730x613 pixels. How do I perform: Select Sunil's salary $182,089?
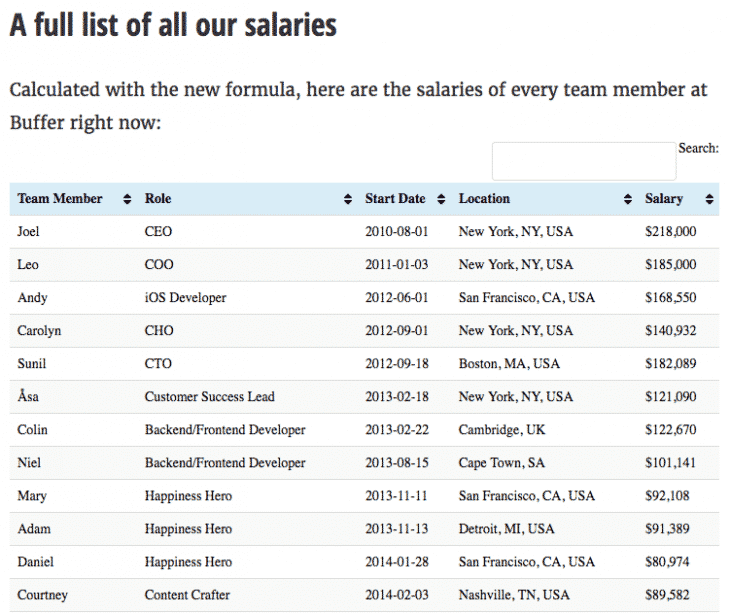tap(670, 364)
